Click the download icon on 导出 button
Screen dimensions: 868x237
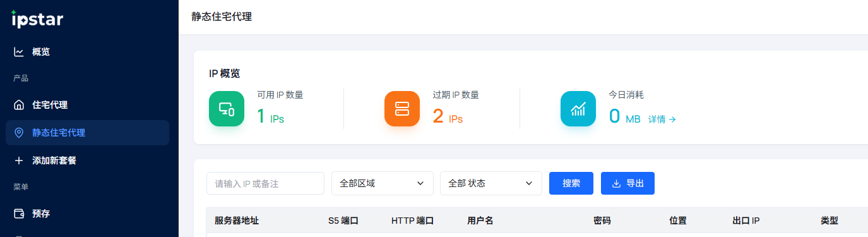(x=617, y=183)
